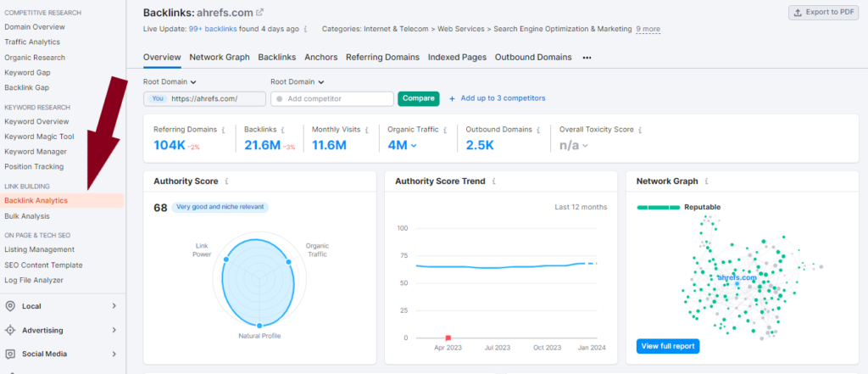Click Export to PDF button

(x=824, y=13)
